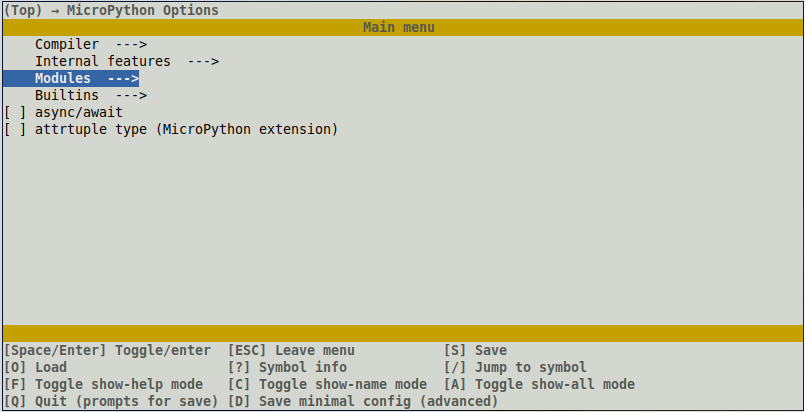
Task: Select the highlighted Modules submenu entry
Action: coord(71,79)
